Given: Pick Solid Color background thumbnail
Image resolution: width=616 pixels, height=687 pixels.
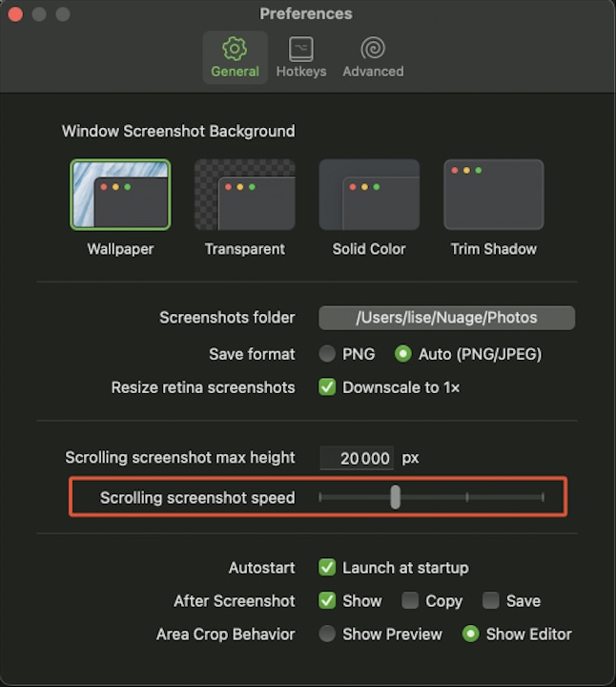Looking at the screenshot, I should pyautogui.click(x=369, y=195).
